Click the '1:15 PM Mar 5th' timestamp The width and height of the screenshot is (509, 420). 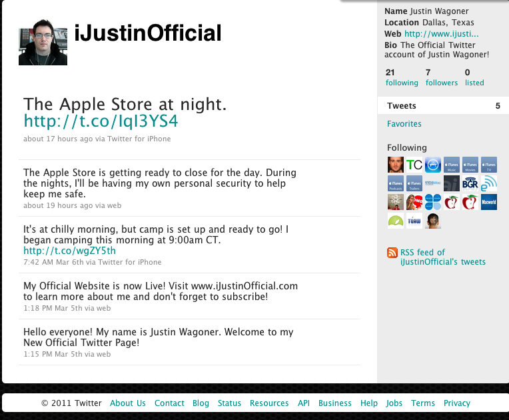tap(53, 355)
